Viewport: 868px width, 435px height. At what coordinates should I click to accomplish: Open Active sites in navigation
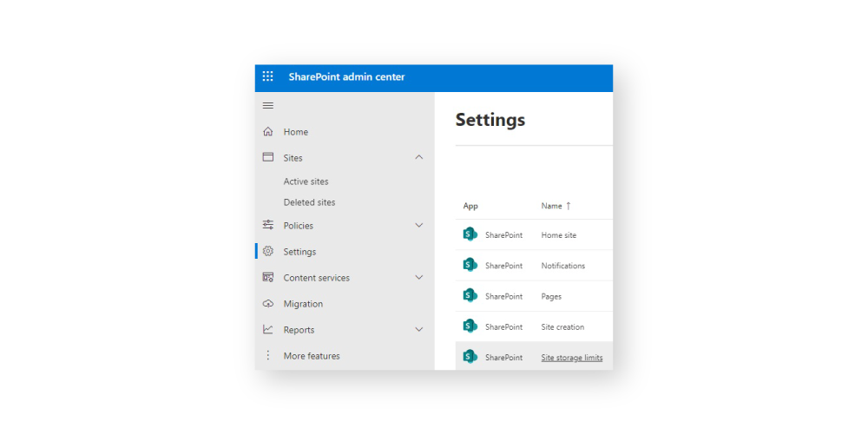(x=306, y=181)
